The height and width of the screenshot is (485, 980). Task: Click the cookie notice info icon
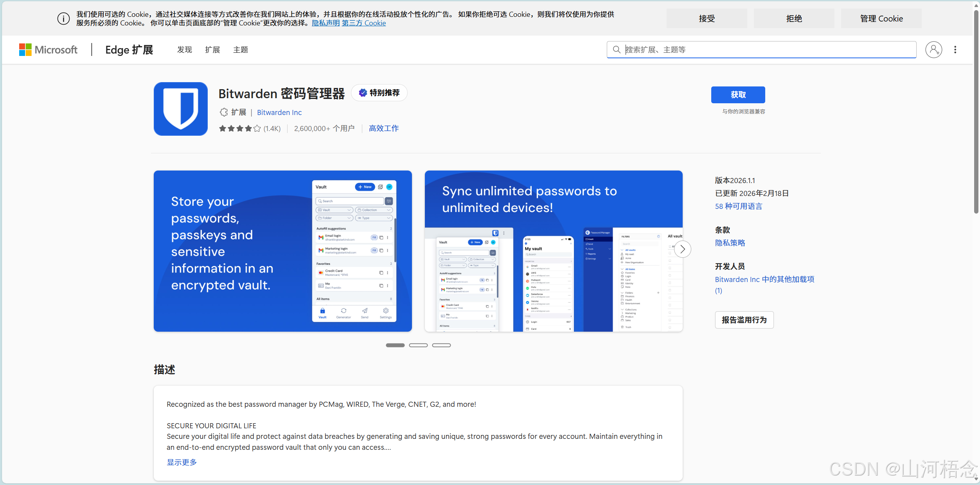pyautogui.click(x=63, y=18)
